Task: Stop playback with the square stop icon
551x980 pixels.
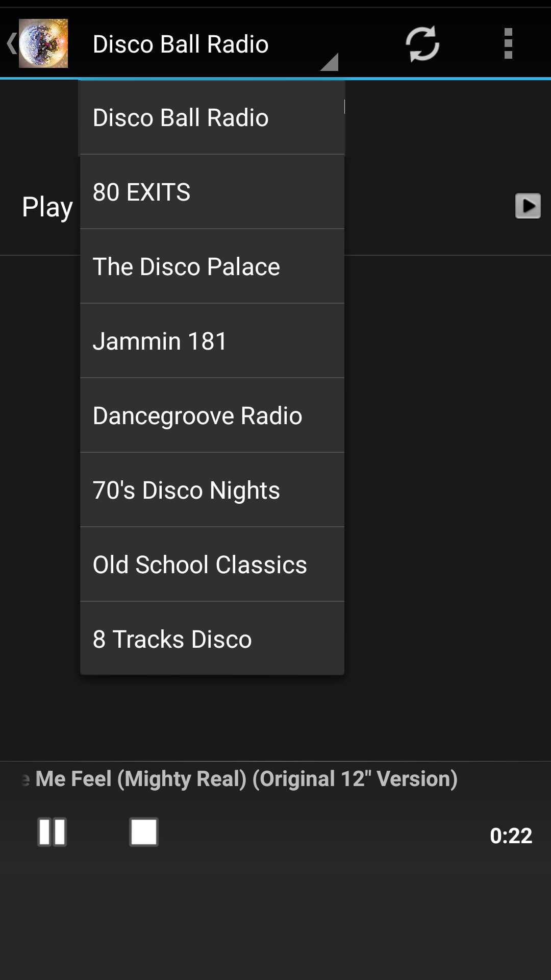Action: pos(143,832)
